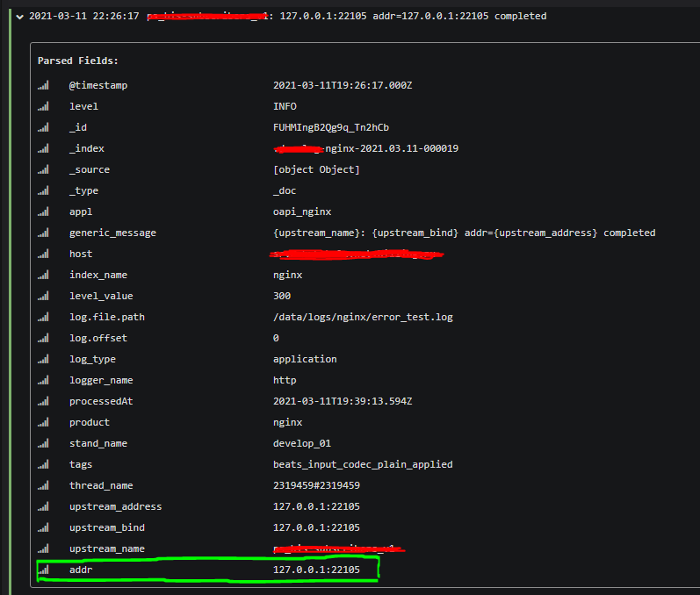Open stats icon beside logger_name field

(x=43, y=381)
